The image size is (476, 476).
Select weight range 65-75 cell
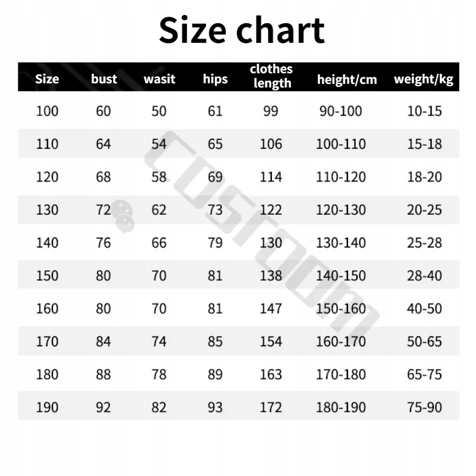click(x=424, y=375)
